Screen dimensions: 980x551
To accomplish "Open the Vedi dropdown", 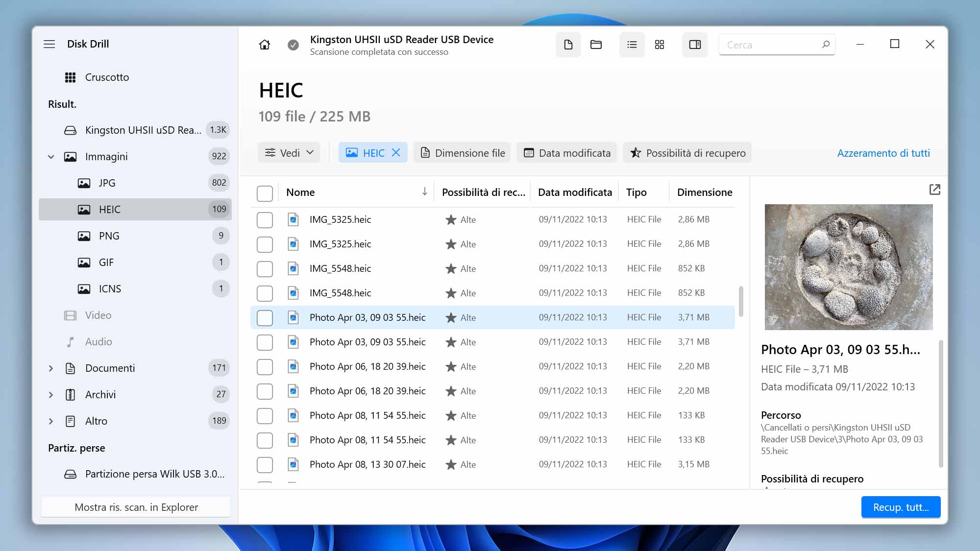I will 289,153.
